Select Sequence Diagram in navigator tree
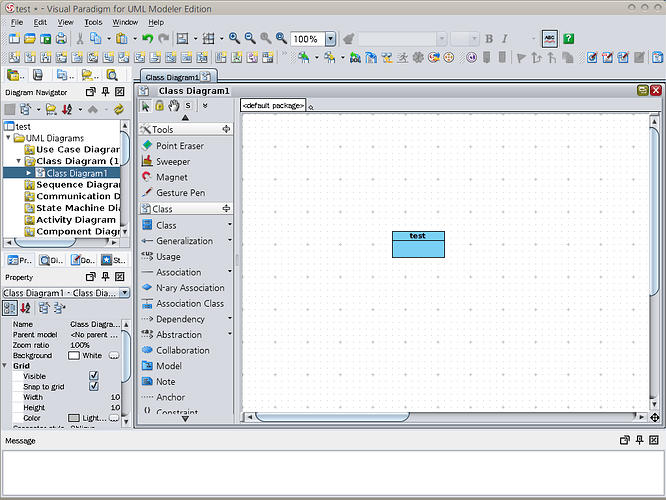This screenshot has width=666, height=500. (73, 185)
